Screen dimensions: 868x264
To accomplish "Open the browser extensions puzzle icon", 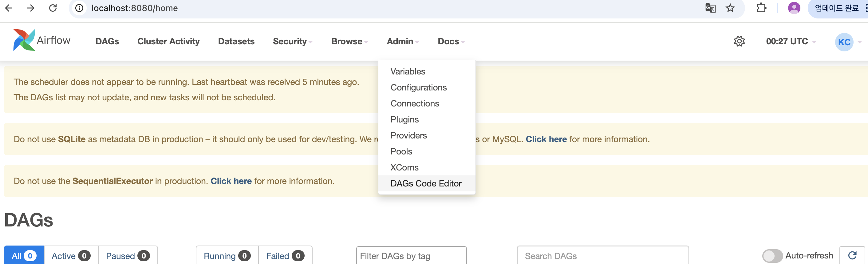I will click(x=761, y=8).
